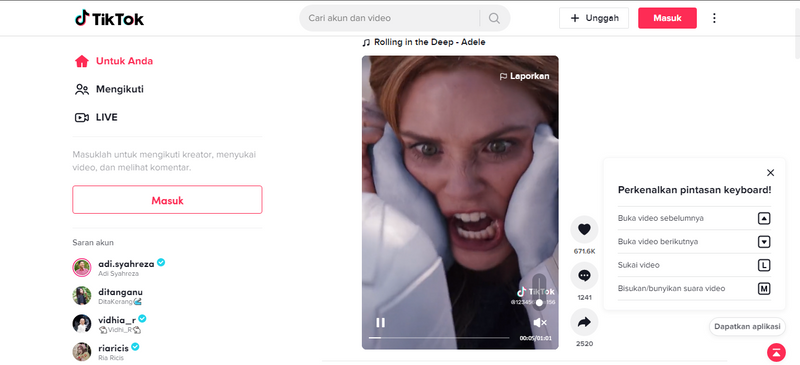Open ditanganu profile avatar
This screenshot has height=365, width=800.
(82, 296)
